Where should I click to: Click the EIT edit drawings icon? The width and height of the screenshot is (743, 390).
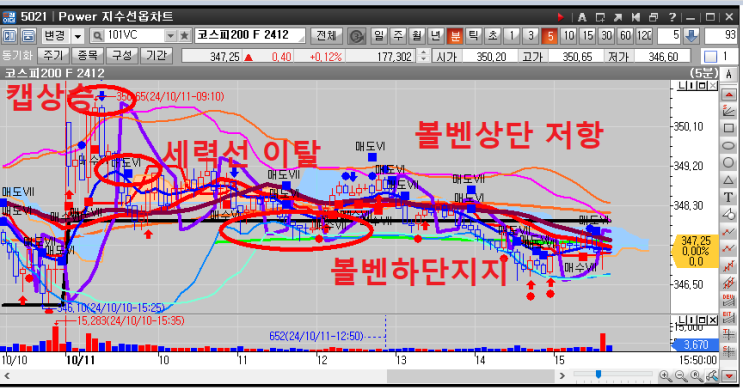pos(728,317)
